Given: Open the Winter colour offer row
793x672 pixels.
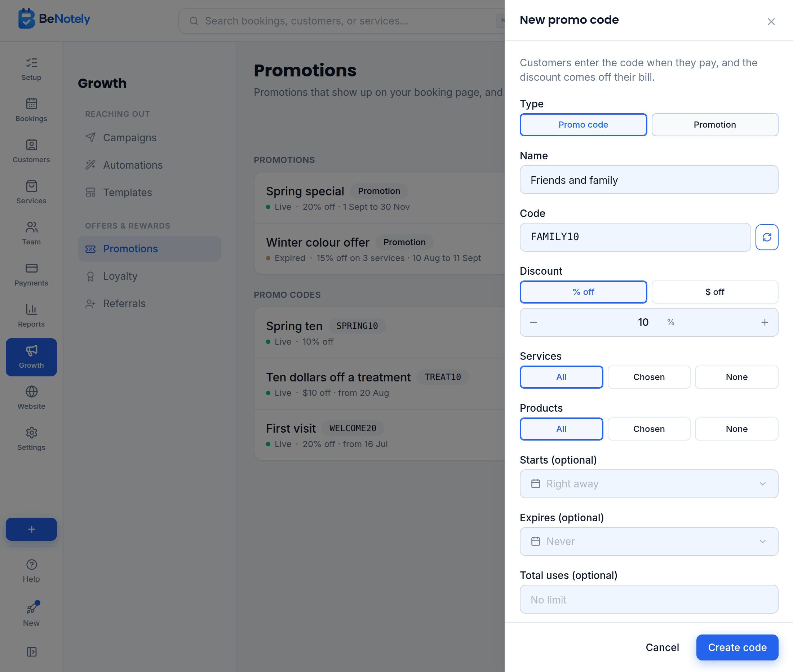Looking at the screenshot, I should click(x=379, y=249).
